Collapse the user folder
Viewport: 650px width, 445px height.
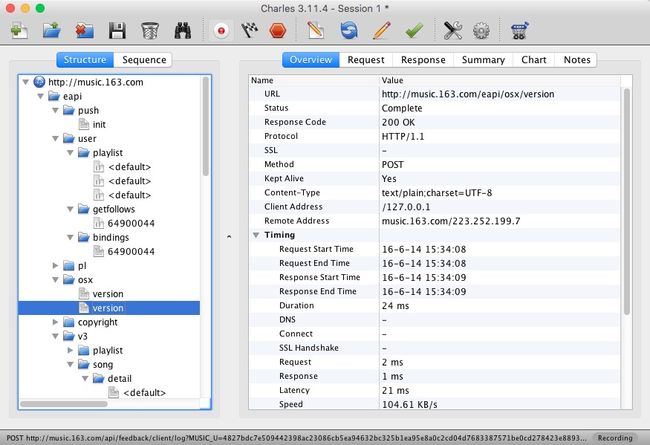pos(55,139)
